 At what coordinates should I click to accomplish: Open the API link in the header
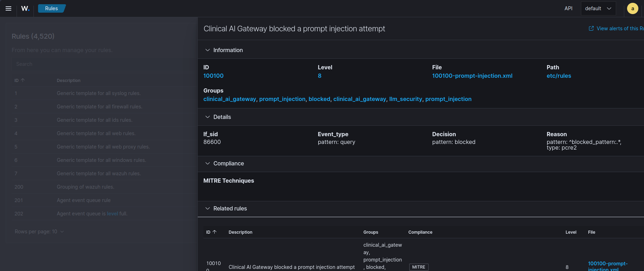tap(568, 8)
